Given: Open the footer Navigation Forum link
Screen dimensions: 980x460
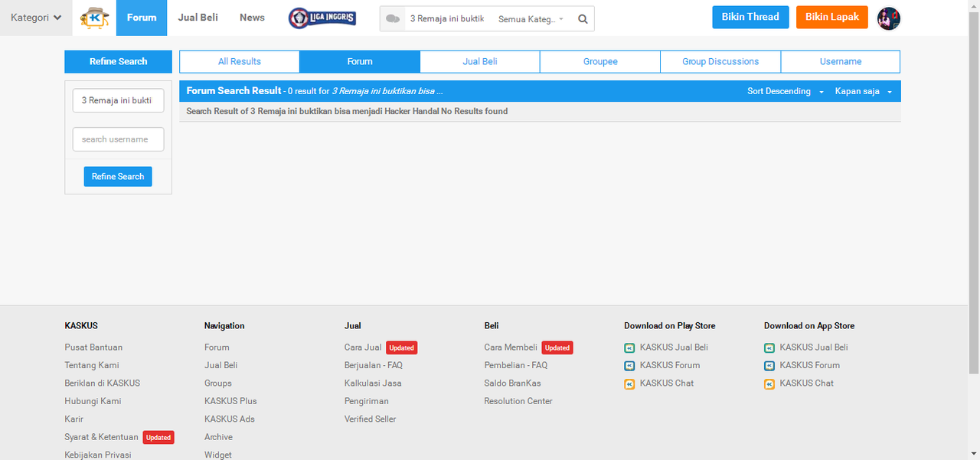Looking at the screenshot, I should [217, 347].
